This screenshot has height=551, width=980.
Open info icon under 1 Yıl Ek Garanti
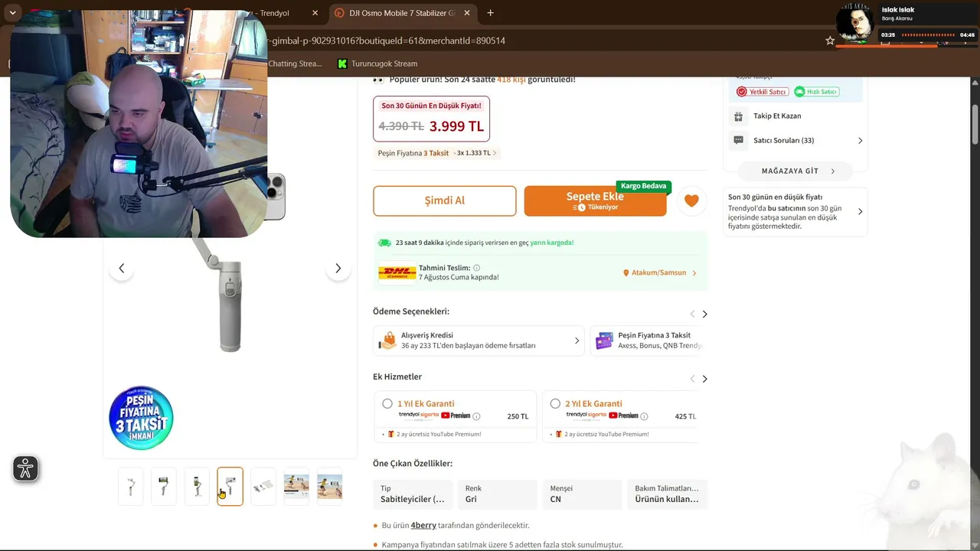pos(476,416)
